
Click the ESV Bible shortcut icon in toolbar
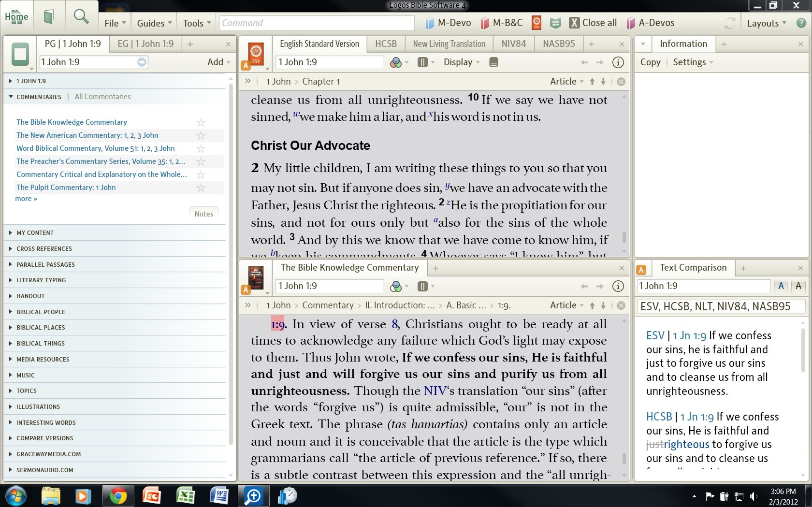tap(536, 23)
